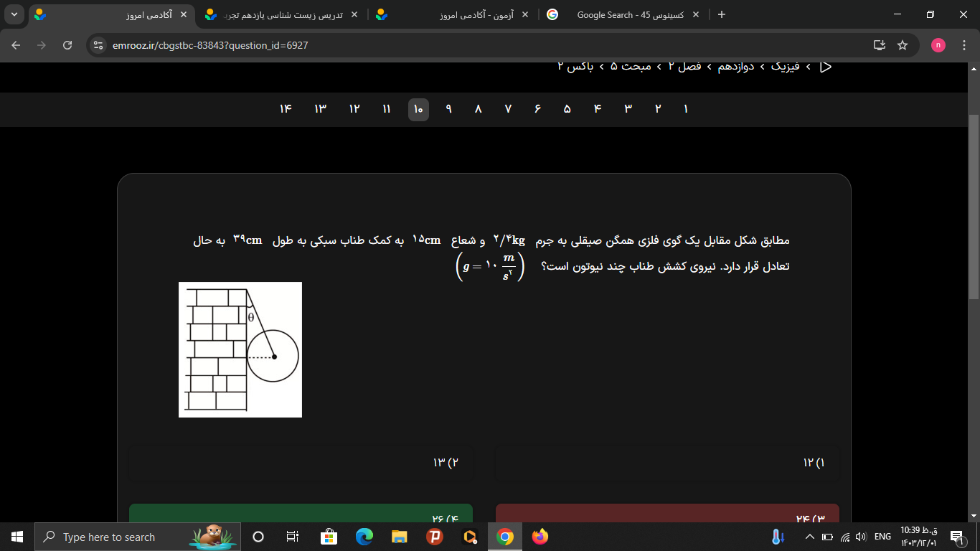Open Microsoft Store from the taskbar
The width and height of the screenshot is (980, 551).
(329, 537)
